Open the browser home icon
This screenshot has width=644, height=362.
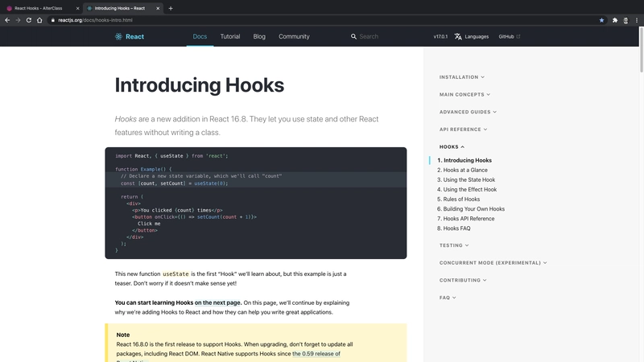(39, 20)
